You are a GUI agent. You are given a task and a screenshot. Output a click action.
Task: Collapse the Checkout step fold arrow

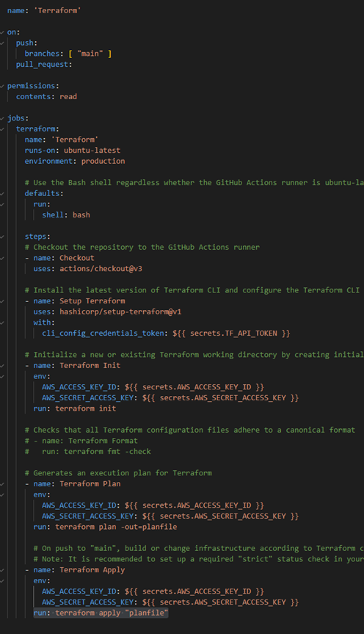pyautogui.click(x=2, y=258)
